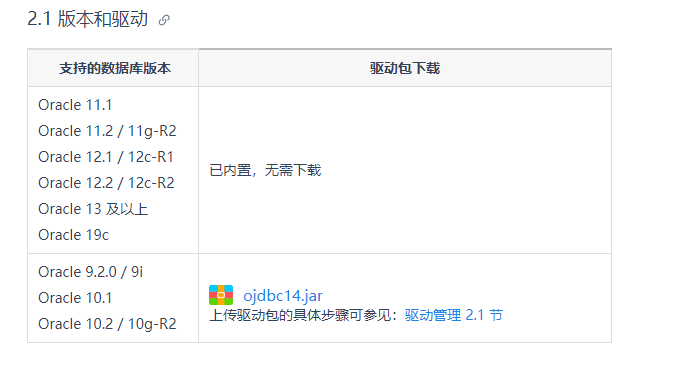
Task: Open the 驱动管理 2.1 节 link
Action: (453, 315)
